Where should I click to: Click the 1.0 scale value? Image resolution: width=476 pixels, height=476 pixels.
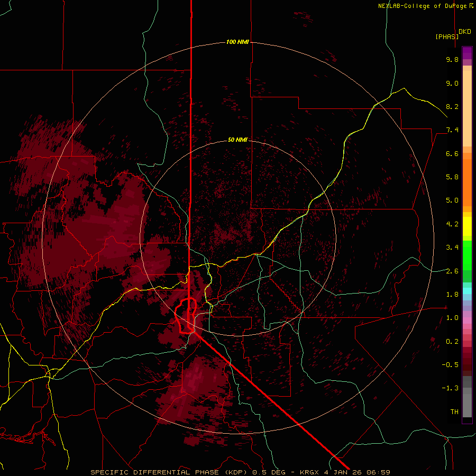tap(452, 318)
